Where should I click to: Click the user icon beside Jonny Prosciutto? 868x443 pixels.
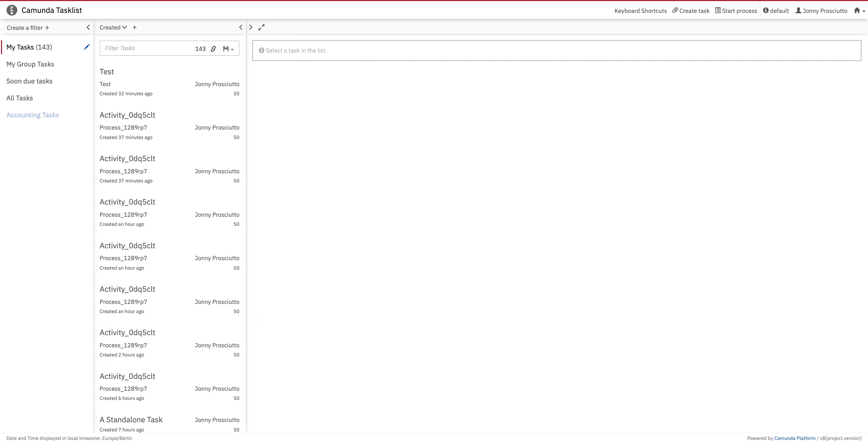click(x=799, y=11)
